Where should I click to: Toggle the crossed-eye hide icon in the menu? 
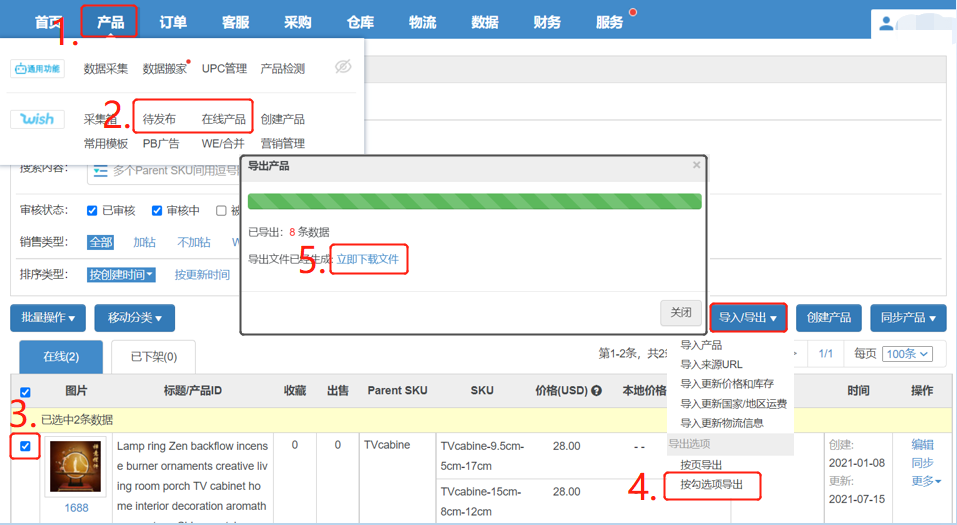(343, 67)
